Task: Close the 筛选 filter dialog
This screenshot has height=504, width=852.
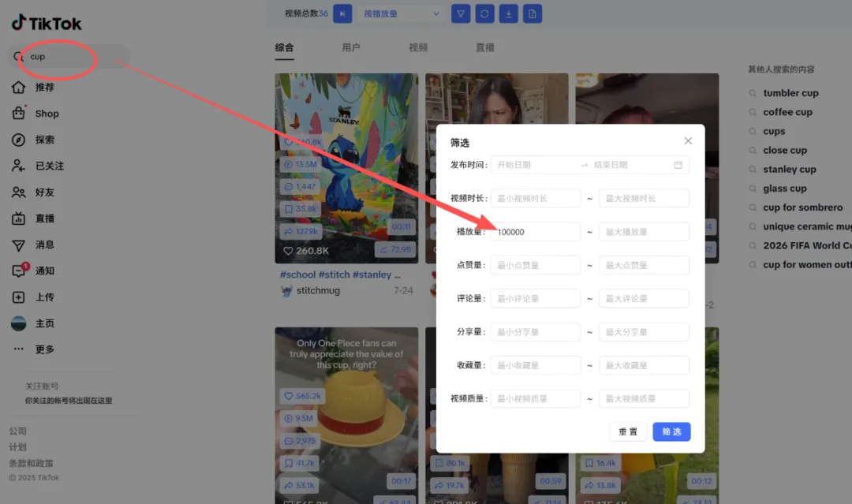Action: click(x=688, y=141)
